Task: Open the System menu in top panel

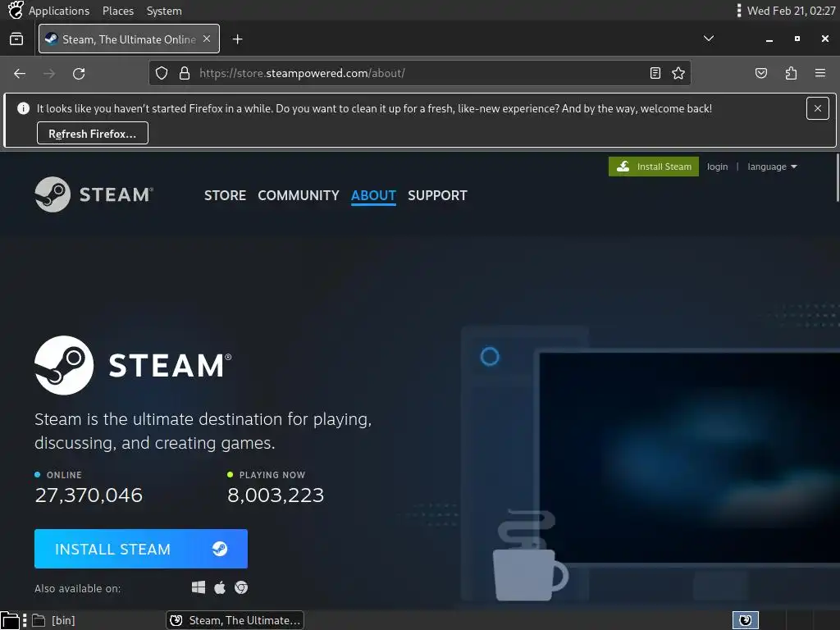Action: (164, 11)
